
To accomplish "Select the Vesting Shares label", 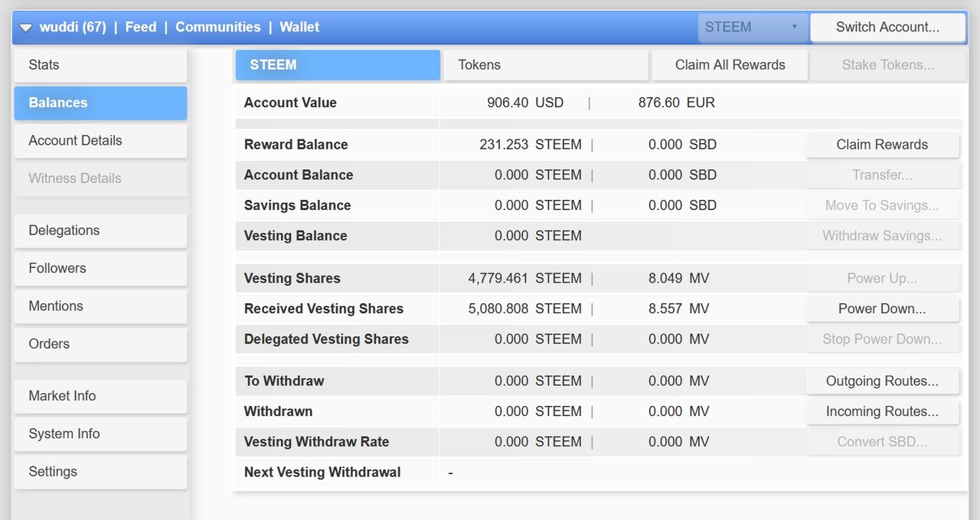I will [292, 278].
